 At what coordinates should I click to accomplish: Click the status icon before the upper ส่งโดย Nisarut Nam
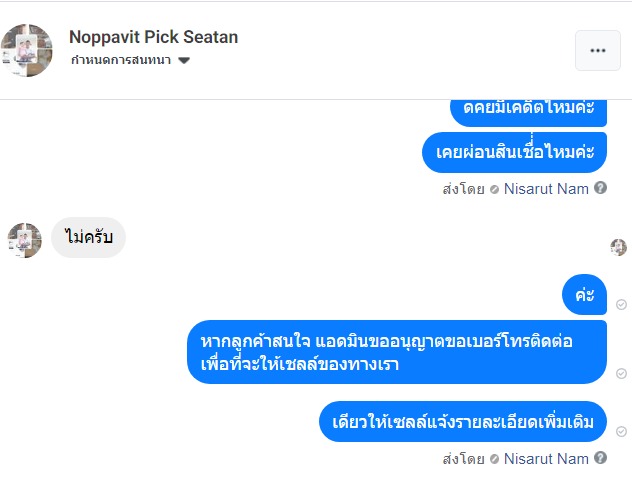click(495, 188)
